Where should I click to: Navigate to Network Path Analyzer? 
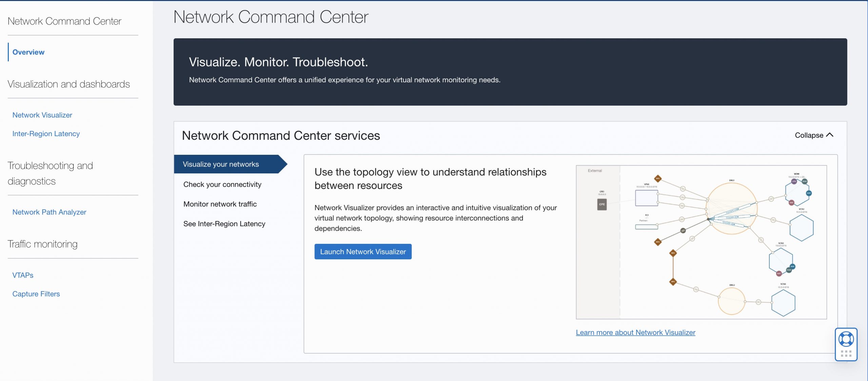(x=49, y=212)
